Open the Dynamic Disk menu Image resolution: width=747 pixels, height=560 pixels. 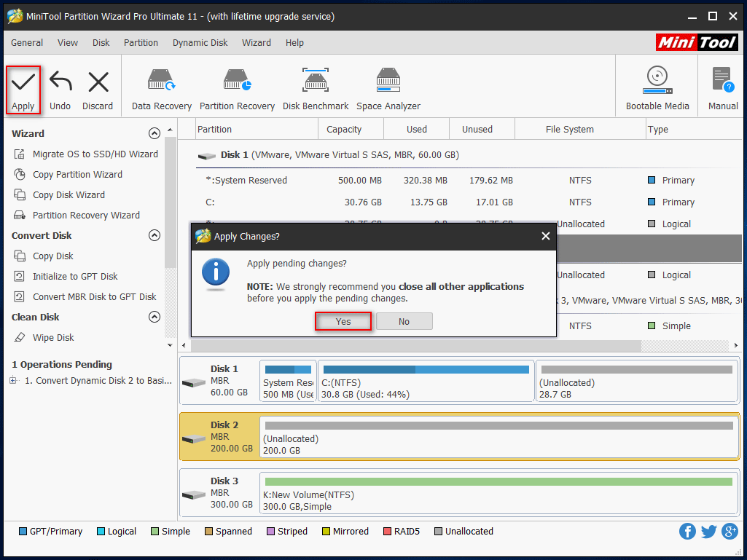pyautogui.click(x=200, y=43)
